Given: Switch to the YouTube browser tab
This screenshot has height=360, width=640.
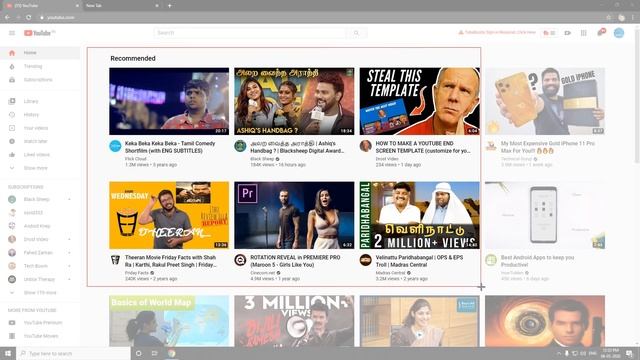Looking at the screenshot, I should pos(42,6).
